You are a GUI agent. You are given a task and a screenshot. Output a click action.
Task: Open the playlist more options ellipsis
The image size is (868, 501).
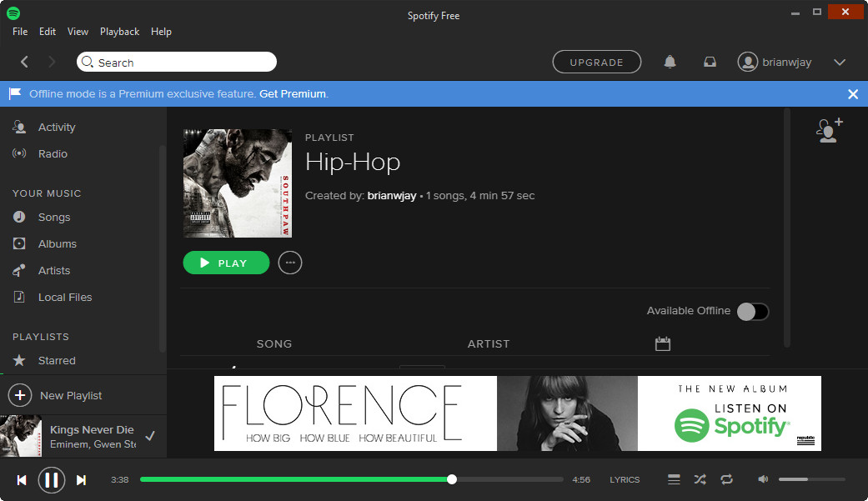[290, 263]
